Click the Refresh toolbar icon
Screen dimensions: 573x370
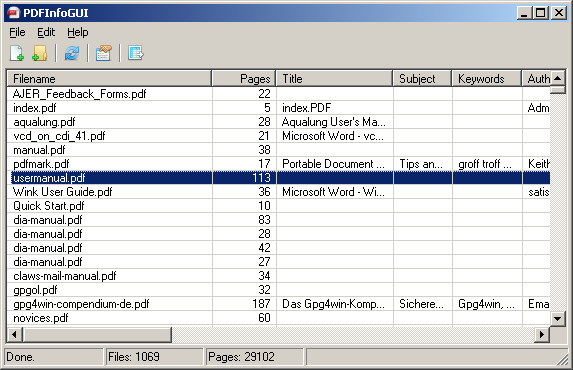click(x=72, y=53)
